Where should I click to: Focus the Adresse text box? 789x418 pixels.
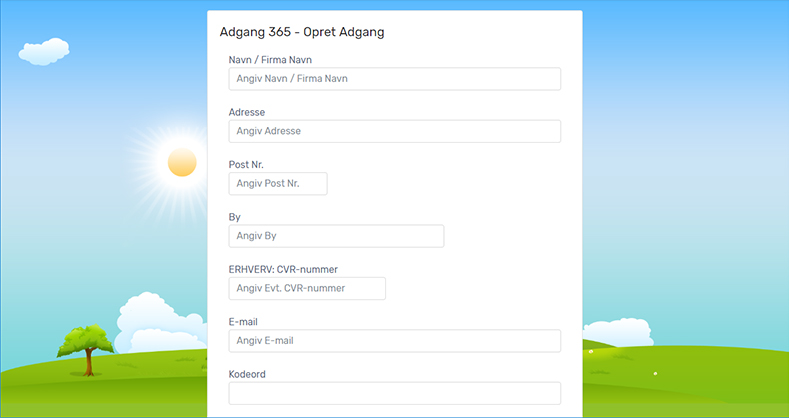[x=394, y=131]
